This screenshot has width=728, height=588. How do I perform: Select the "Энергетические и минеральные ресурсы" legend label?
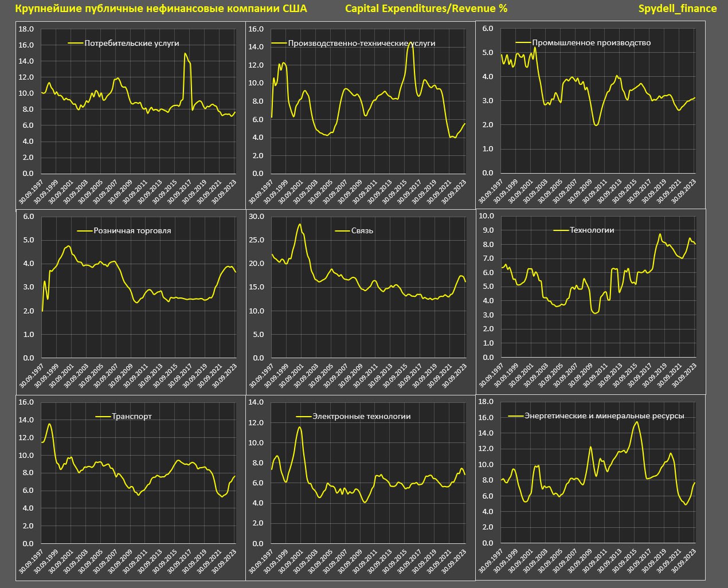(x=604, y=416)
